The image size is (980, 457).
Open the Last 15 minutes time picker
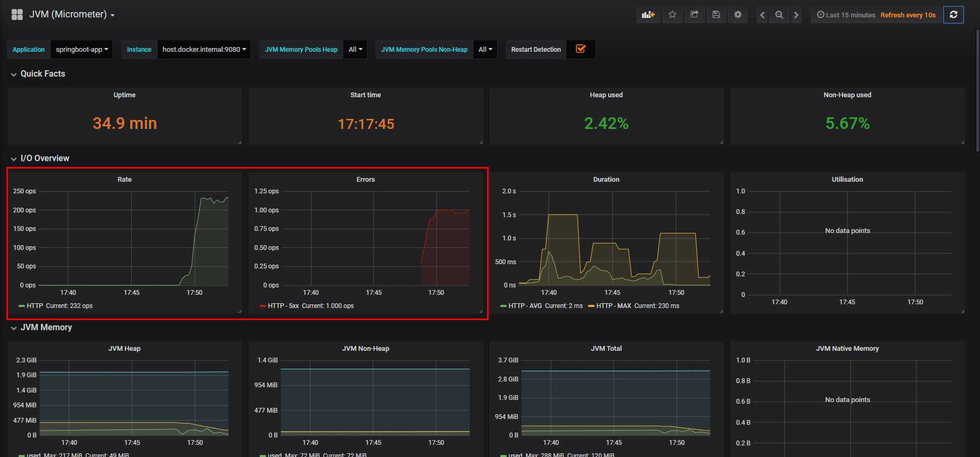846,15
